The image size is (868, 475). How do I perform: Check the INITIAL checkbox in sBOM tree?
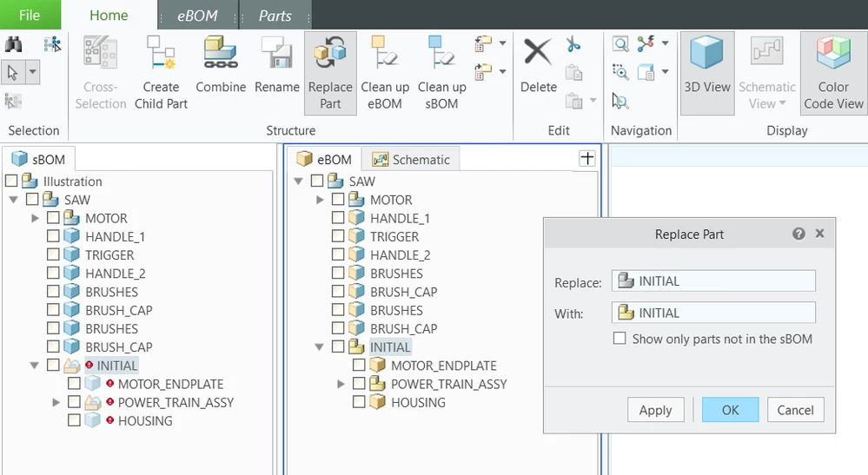53,365
